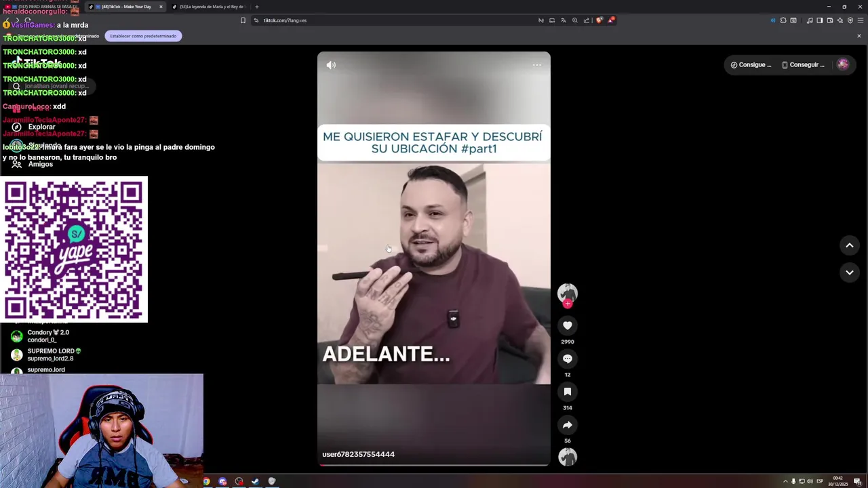Open the taskbar clock 00:42 date

click(838, 481)
